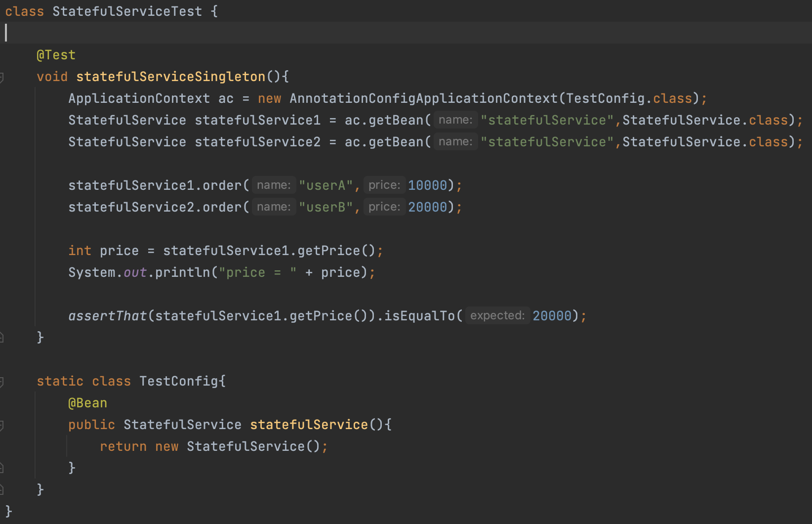This screenshot has width=812, height=524.
Task: Click the TestConfig class declaration name
Action: (x=178, y=381)
